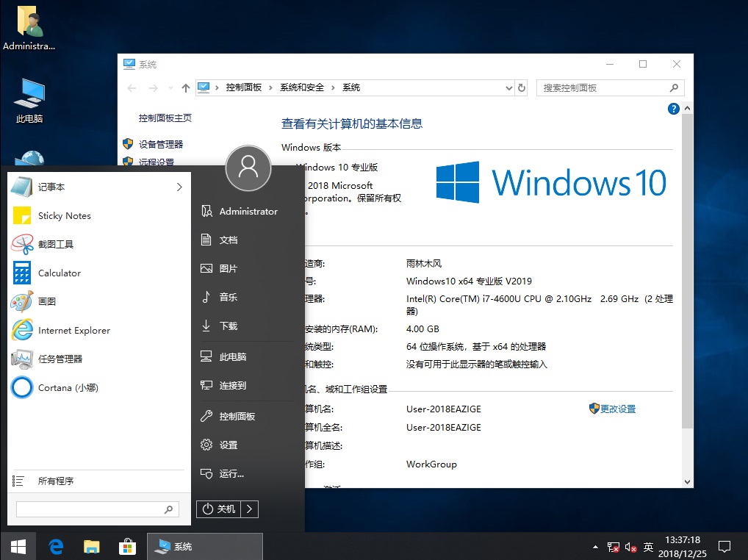The width and height of the screenshot is (748, 560).
Task: Launch Calculator from start menu
Action: tap(99, 273)
